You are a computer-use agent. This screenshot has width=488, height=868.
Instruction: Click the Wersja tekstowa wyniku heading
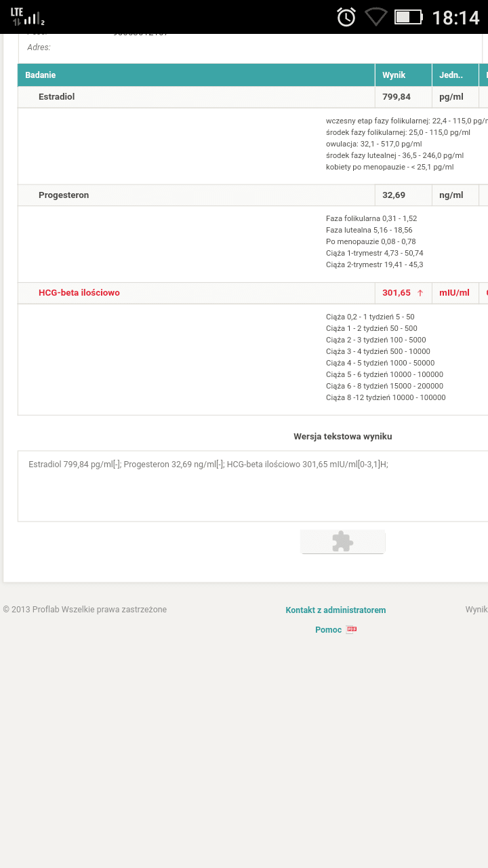coord(342,437)
